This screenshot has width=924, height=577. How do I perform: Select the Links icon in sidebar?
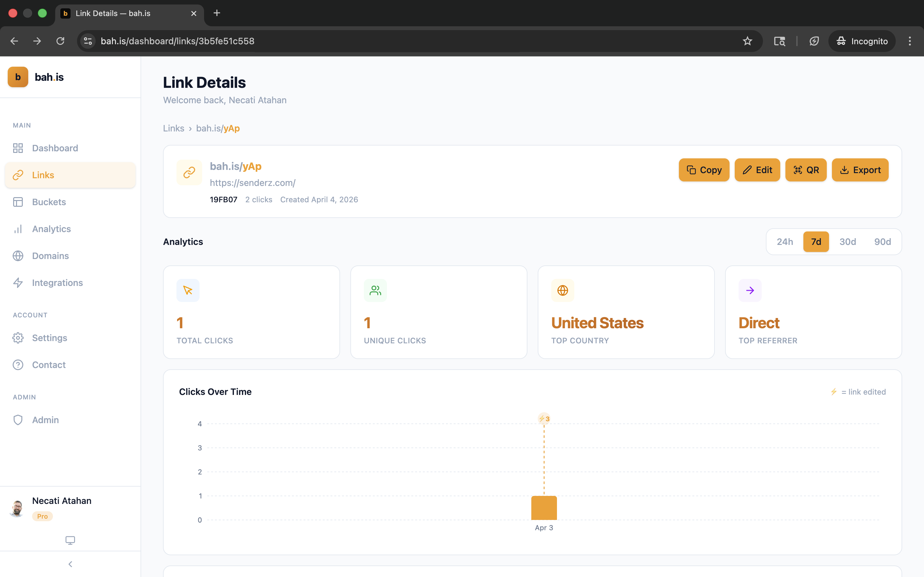18,175
